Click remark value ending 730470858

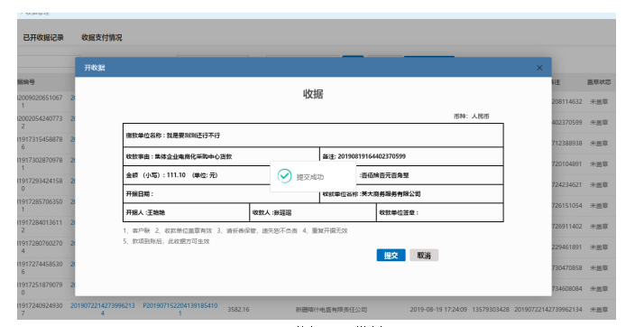click(566, 267)
